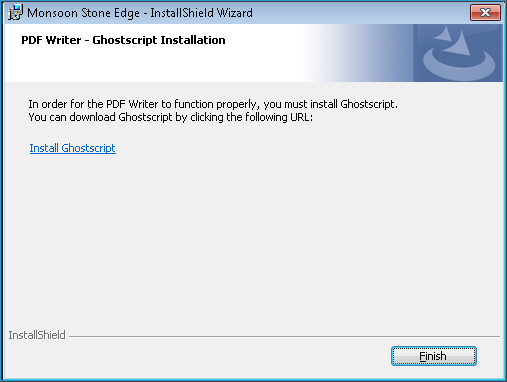Open the Install Ghostscript link

pyautogui.click(x=72, y=148)
